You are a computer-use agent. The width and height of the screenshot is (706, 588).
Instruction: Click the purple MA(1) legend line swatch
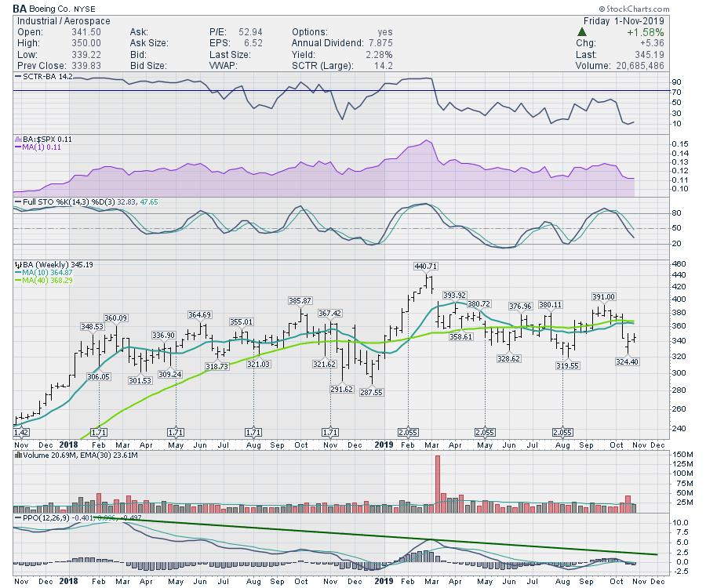coord(19,147)
